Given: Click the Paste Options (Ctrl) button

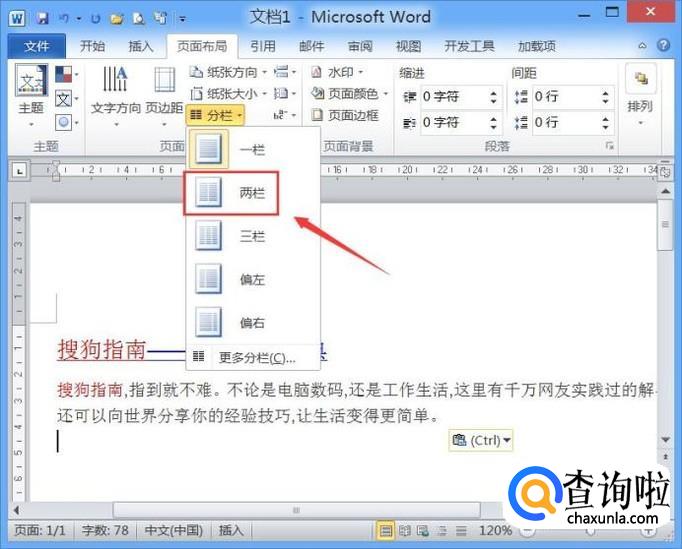Looking at the screenshot, I should pos(481,440).
